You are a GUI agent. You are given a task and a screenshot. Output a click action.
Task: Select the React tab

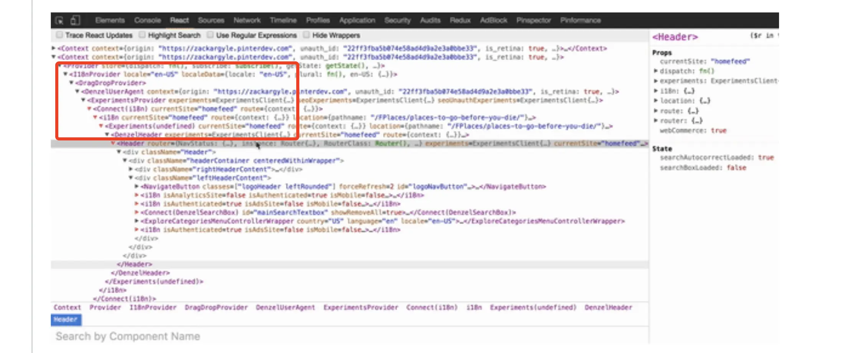(x=180, y=20)
